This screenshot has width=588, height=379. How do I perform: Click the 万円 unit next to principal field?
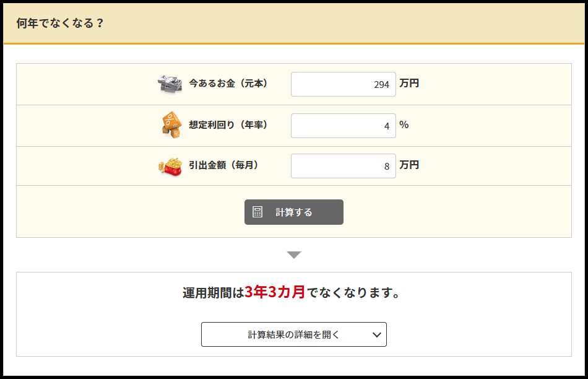click(x=409, y=83)
